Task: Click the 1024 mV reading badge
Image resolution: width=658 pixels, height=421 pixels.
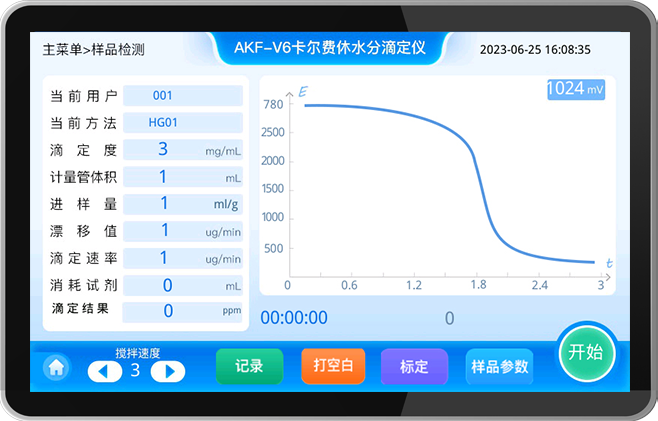Action: click(x=575, y=89)
